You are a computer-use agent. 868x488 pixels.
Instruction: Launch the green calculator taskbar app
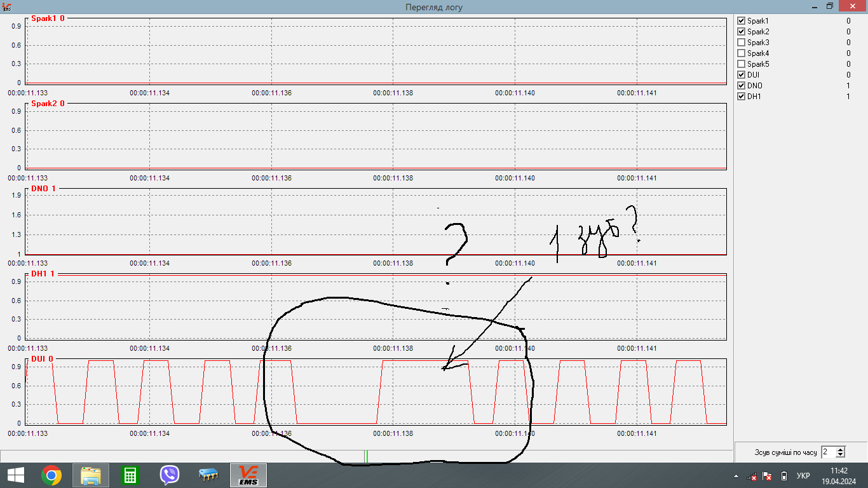click(x=130, y=475)
